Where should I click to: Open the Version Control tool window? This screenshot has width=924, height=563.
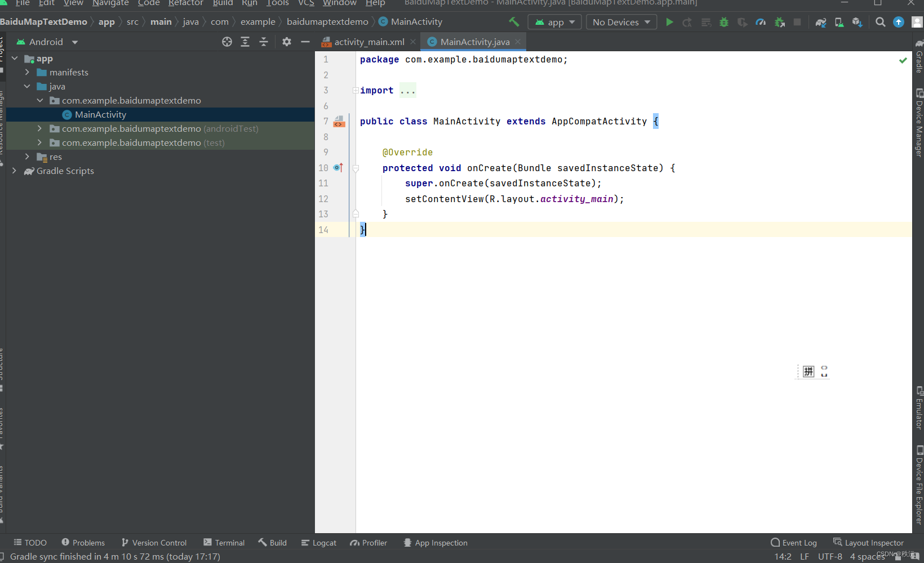tap(154, 543)
